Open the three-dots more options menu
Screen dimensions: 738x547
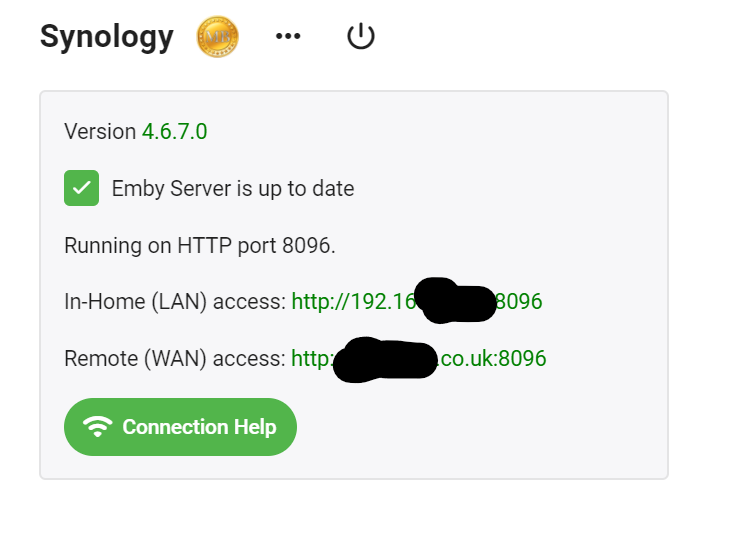[x=288, y=37]
